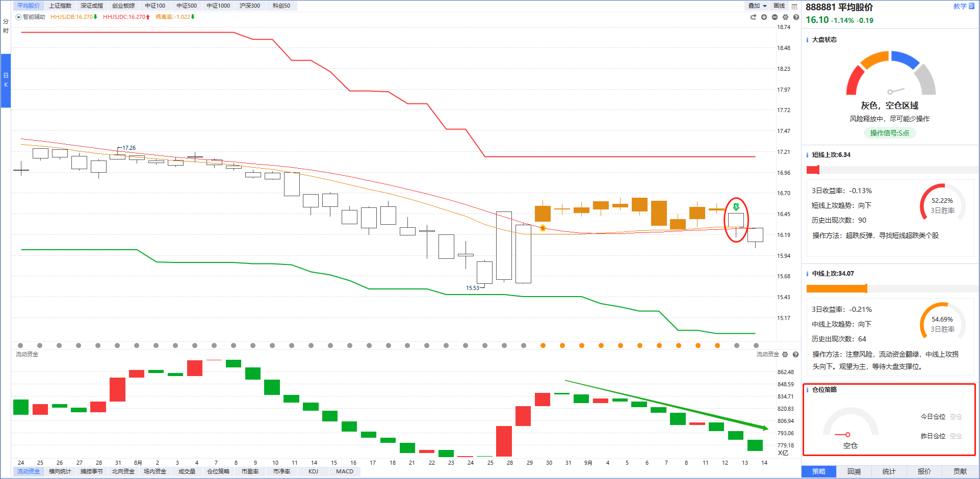Open the 策略 tab in right panel

[x=819, y=471]
